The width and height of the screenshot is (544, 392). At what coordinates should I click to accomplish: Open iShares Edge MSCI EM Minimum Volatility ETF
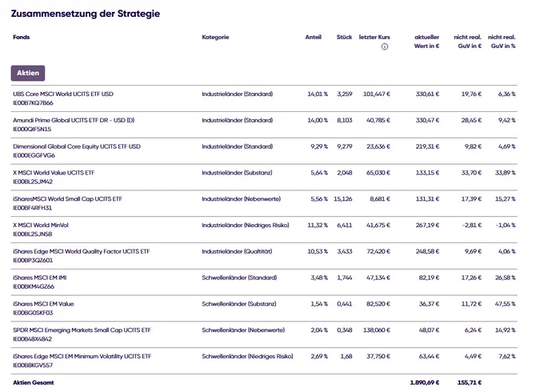click(82, 356)
